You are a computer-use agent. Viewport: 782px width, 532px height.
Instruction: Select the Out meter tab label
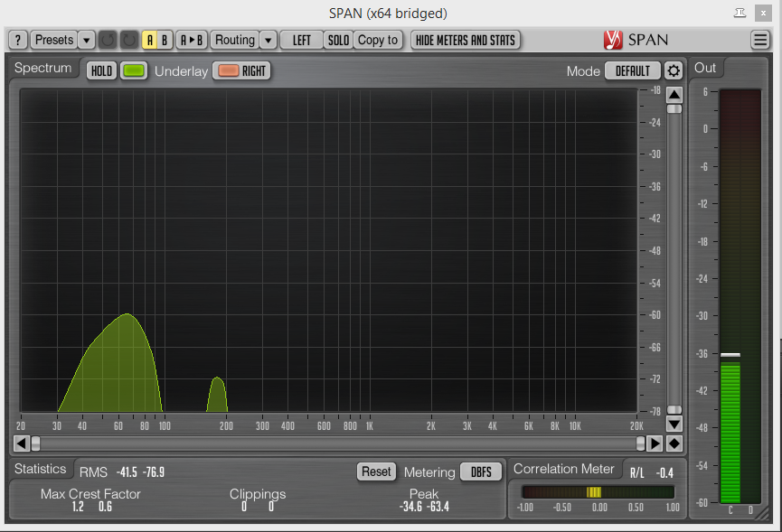pyautogui.click(x=704, y=68)
